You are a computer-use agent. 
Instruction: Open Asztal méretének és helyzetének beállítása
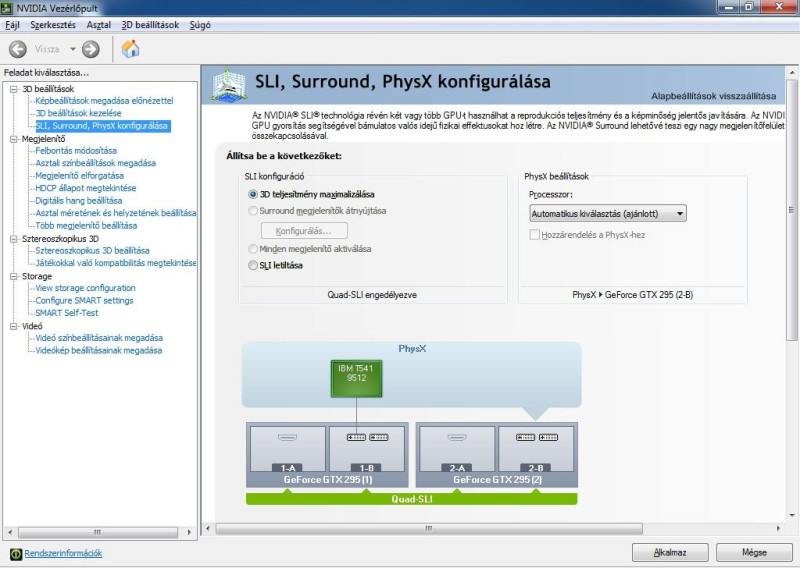[x=116, y=213]
